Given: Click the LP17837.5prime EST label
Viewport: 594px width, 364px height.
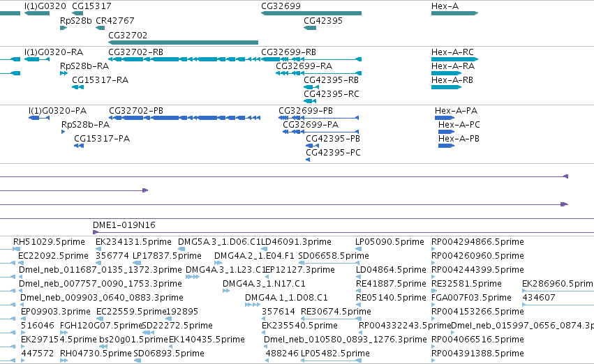Looking at the screenshot, I should (167, 256).
